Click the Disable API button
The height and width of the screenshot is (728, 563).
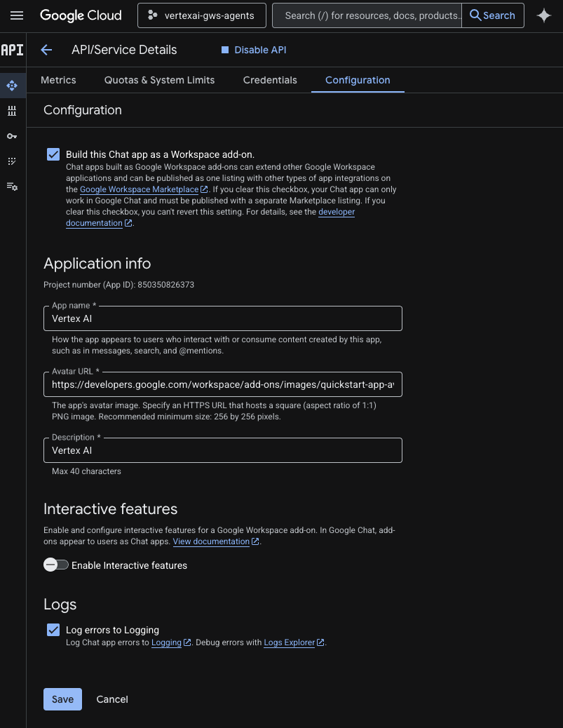(253, 50)
